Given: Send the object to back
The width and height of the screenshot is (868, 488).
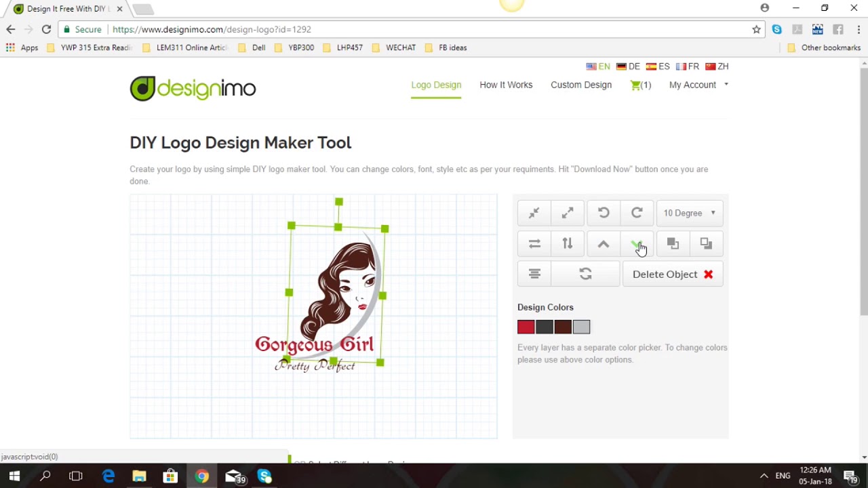Looking at the screenshot, I should [x=706, y=243].
